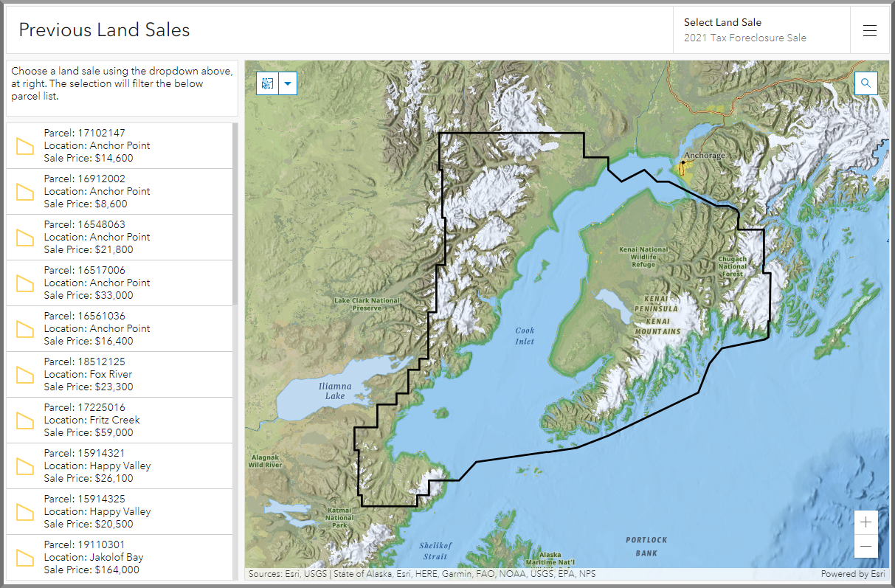Click the map search magnifier icon
This screenshot has width=895, height=588.
865,83
